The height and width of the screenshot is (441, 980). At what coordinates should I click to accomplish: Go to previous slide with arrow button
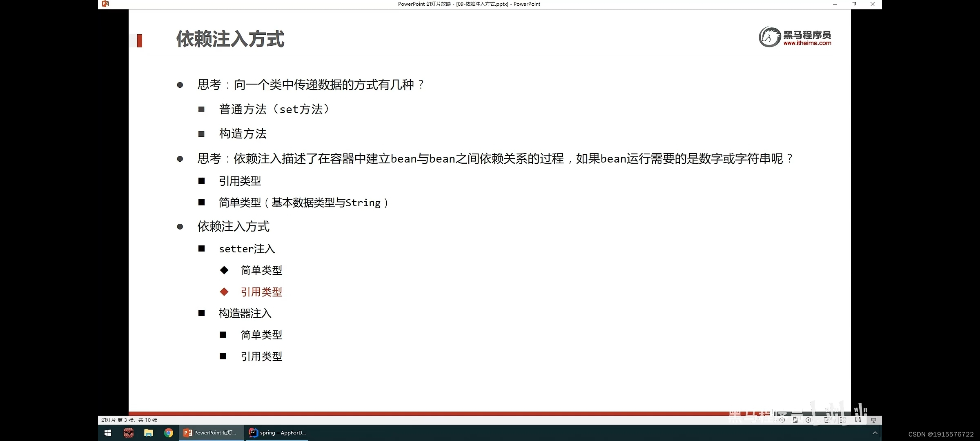(782, 420)
